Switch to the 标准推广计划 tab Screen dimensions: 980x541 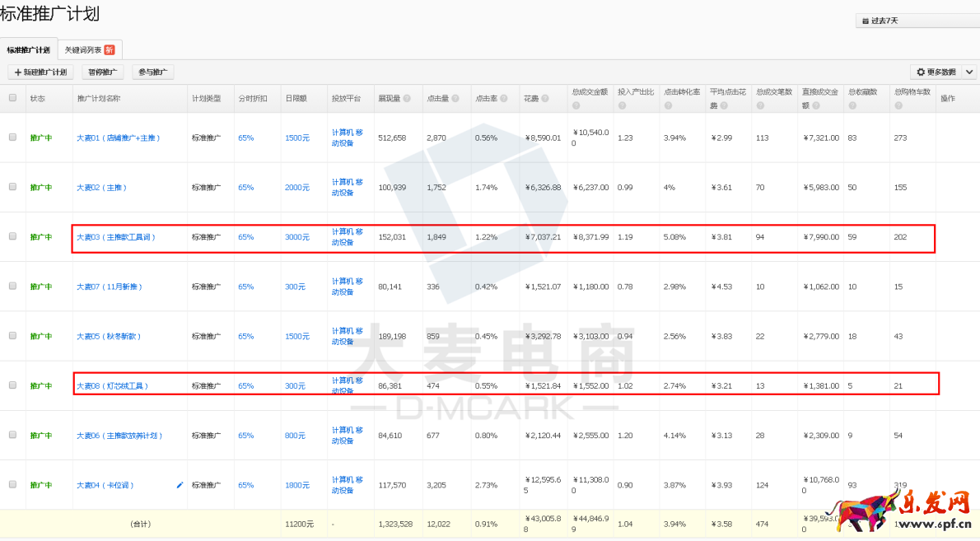pos(29,49)
